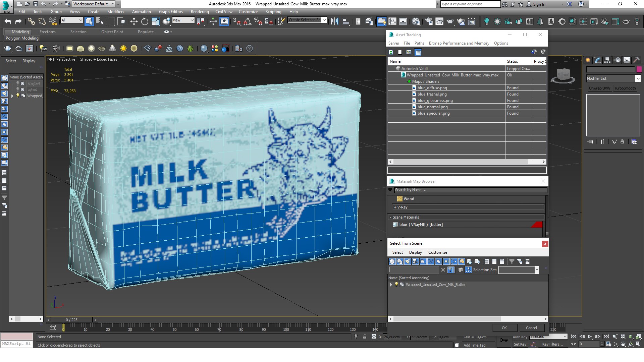
Task: Open the Selected key mode dropdown
Action: (548, 337)
